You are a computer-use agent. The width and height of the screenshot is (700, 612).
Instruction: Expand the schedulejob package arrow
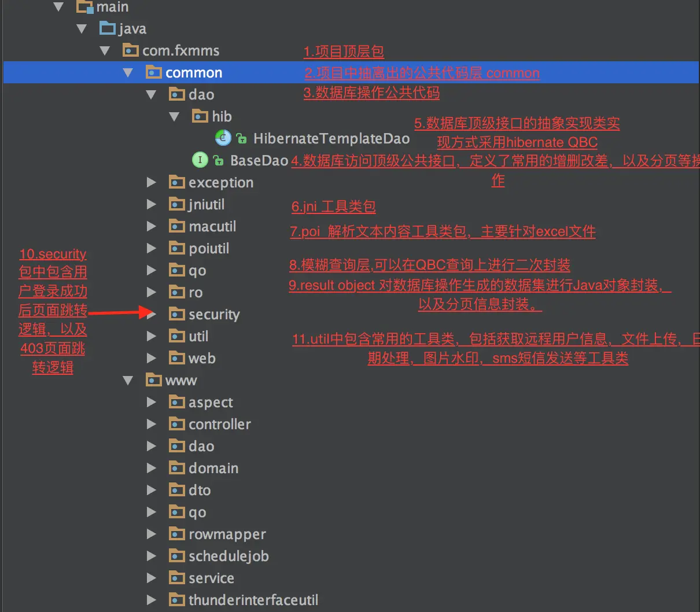click(x=152, y=556)
